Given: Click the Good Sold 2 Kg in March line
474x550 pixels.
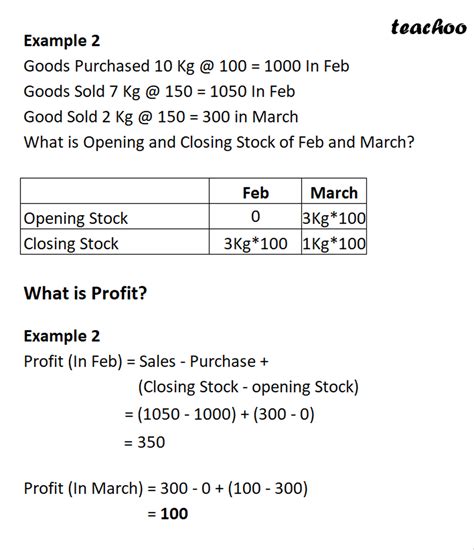Looking at the screenshot, I should (x=161, y=117).
